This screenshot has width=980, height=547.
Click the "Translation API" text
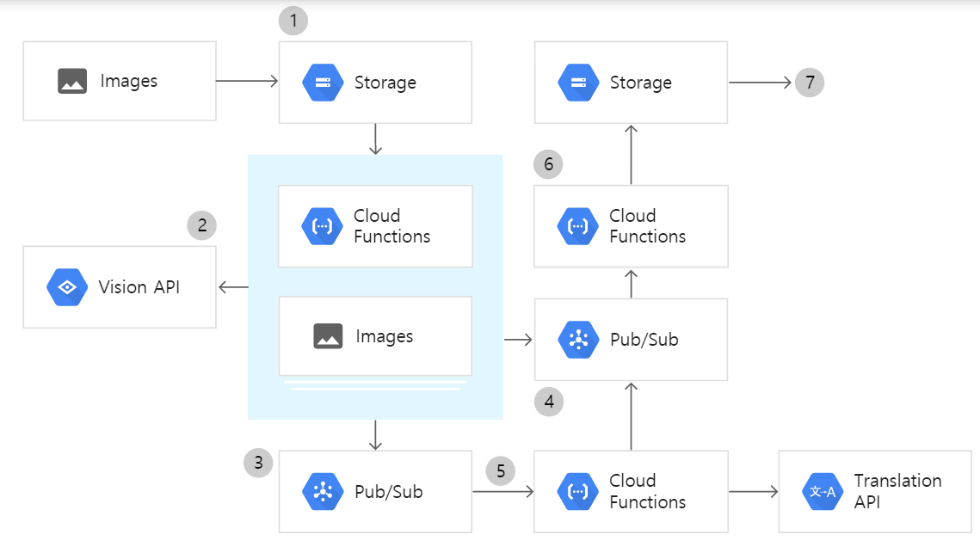click(x=897, y=491)
